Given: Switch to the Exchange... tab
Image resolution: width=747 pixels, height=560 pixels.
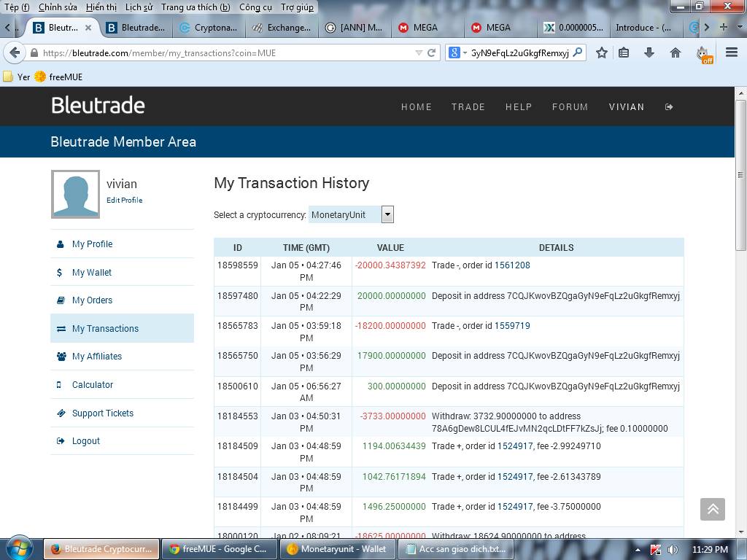Looking at the screenshot, I should click(282, 28).
